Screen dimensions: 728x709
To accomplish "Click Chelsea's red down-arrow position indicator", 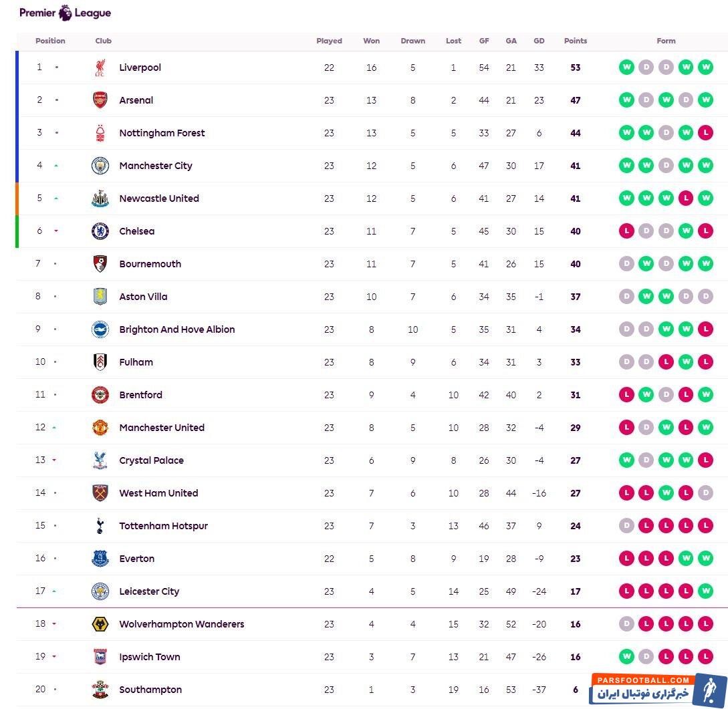I will [x=56, y=231].
